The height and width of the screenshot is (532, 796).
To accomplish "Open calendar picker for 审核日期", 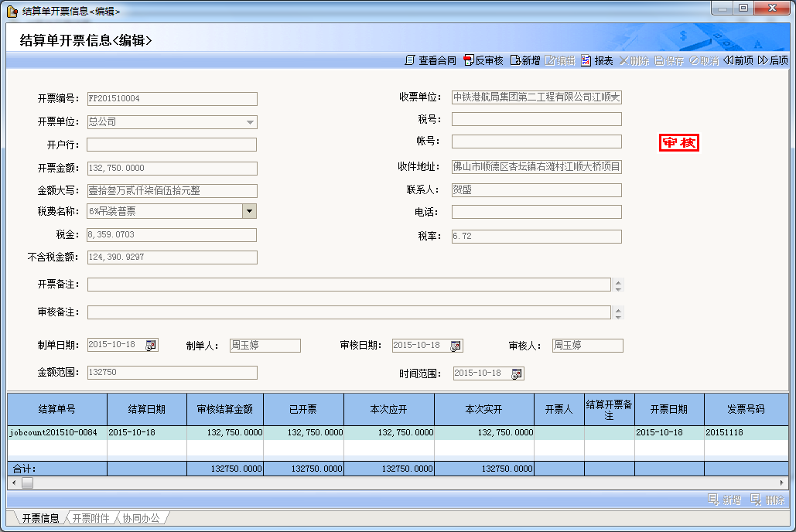I will click(456, 346).
